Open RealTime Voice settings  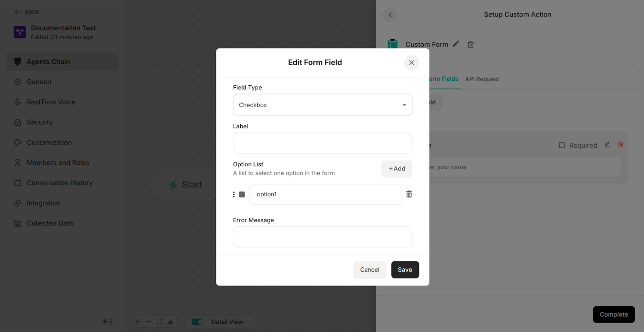pos(18,102)
